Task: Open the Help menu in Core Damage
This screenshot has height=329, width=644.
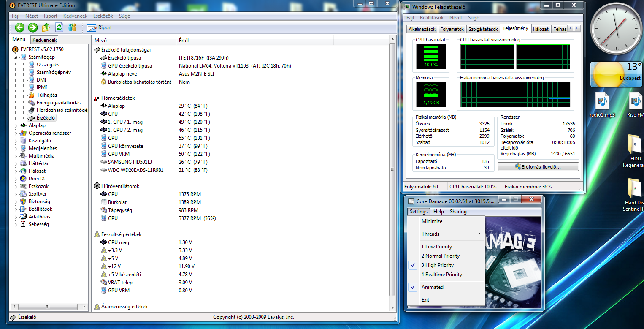Action: (438, 212)
